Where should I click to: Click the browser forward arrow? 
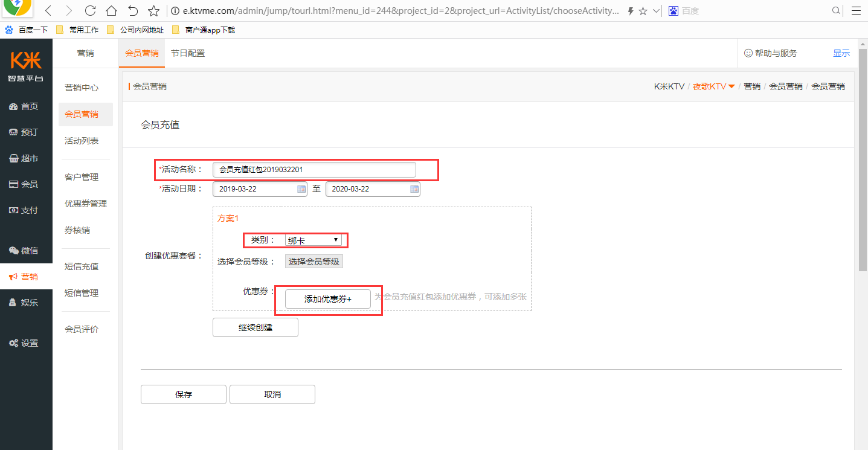click(69, 11)
